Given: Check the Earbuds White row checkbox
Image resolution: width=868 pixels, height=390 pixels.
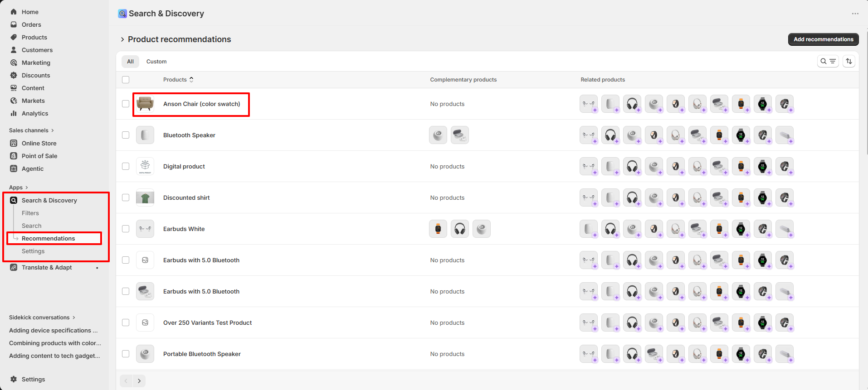Looking at the screenshot, I should click(126, 229).
